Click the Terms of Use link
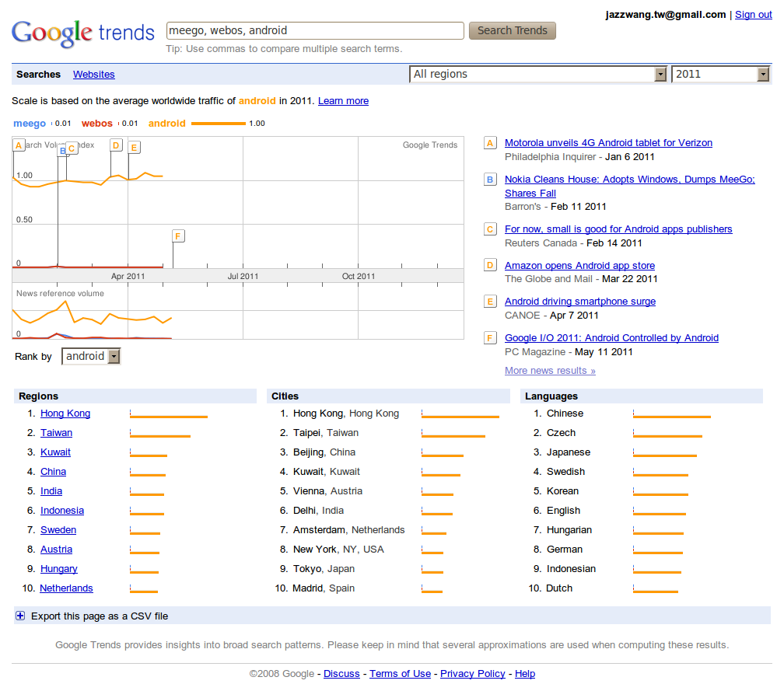Screen dimensions: 784x698 click(x=400, y=674)
